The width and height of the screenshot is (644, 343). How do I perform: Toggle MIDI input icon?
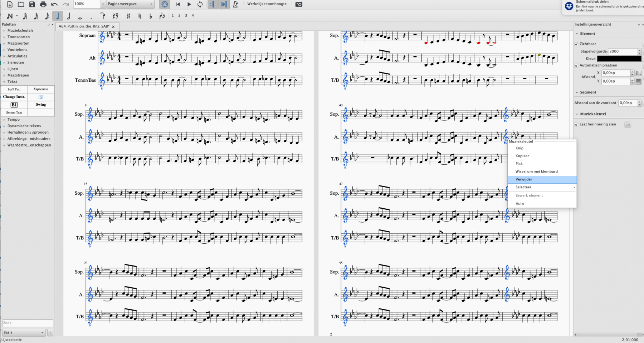(x=165, y=4)
